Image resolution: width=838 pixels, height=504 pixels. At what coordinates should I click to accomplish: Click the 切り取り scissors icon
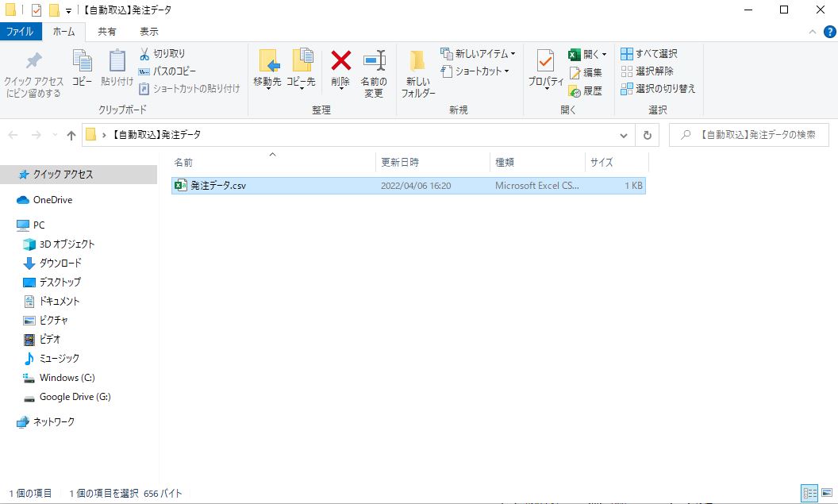pos(144,54)
